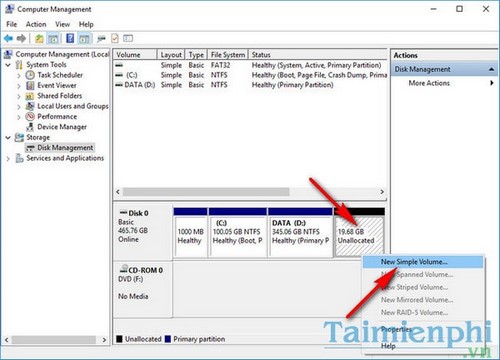Click Computer Management app icon in title bar
Viewport: 500px width, 360px height.
[x=9, y=9]
